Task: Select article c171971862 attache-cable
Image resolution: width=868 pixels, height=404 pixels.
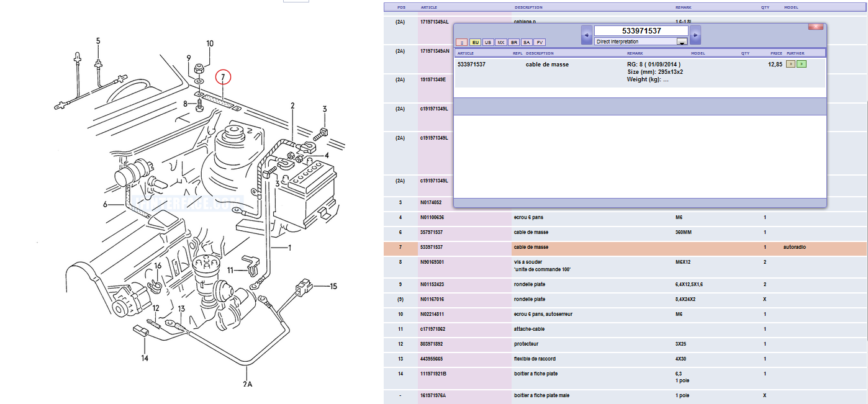Action: (625, 330)
